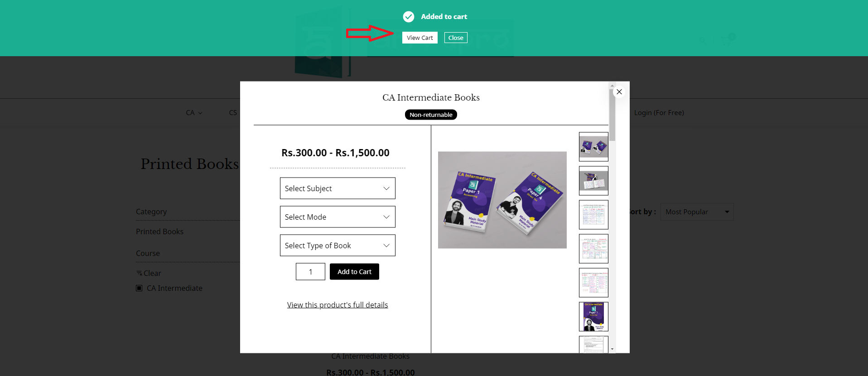Viewport: 868px width, 376px height.
Task: Click the quantity input field
Action: point(310,272)
